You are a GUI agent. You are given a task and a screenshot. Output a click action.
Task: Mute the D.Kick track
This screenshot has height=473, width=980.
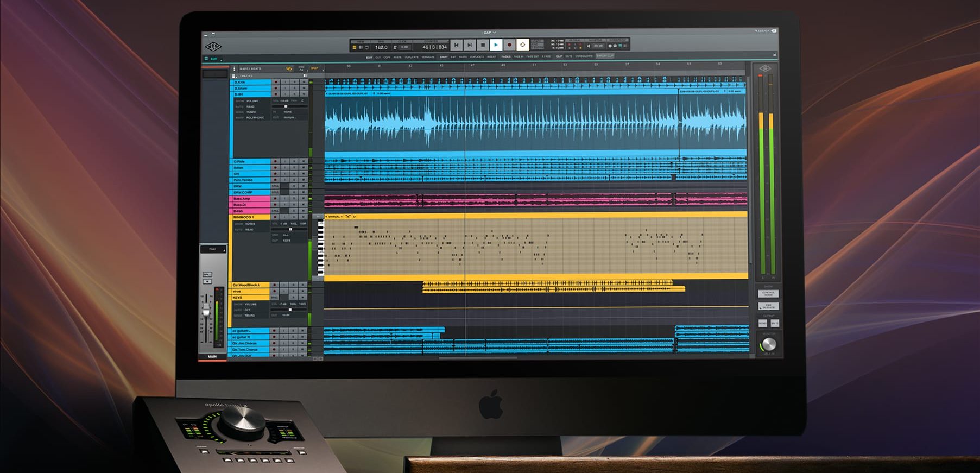(x=304, y=82)
